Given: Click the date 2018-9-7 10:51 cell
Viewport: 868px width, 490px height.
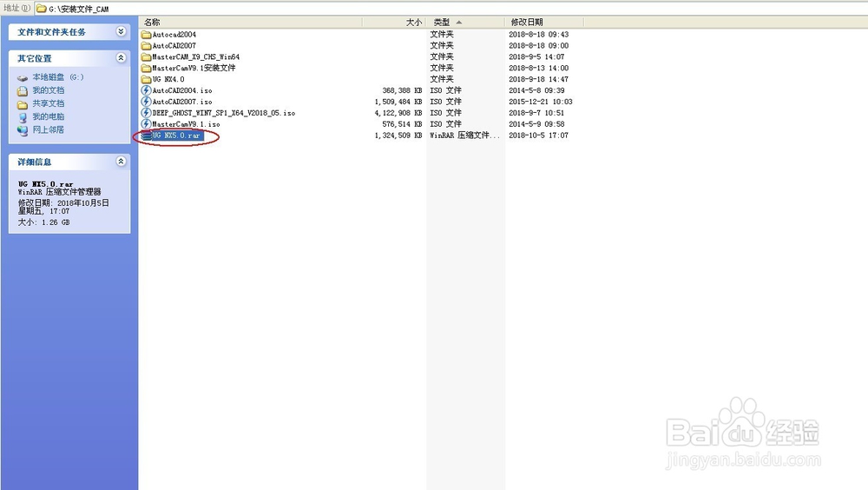Looking at the screenshot, I should tap(536, 113).
